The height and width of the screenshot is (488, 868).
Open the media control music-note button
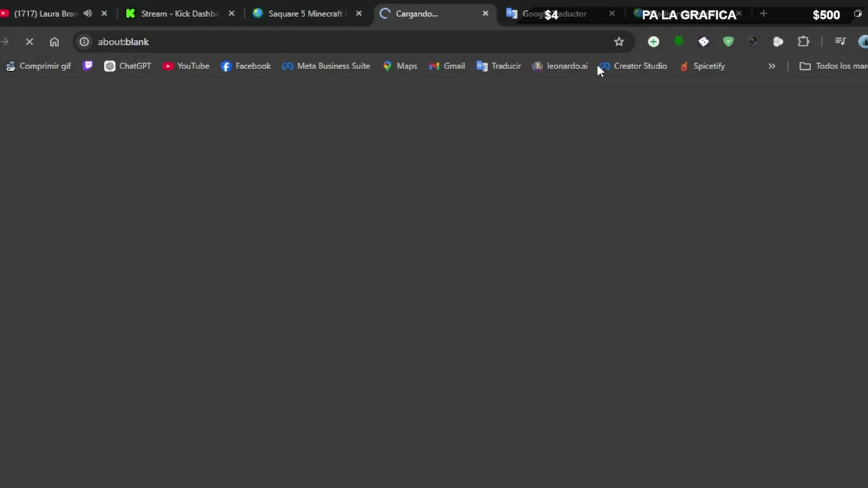[x=840, y=42]
